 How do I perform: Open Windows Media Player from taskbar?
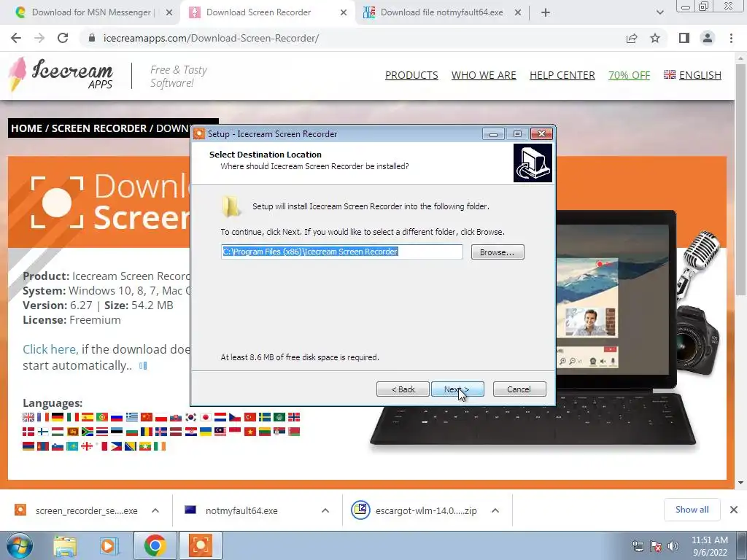click(109, 545)
